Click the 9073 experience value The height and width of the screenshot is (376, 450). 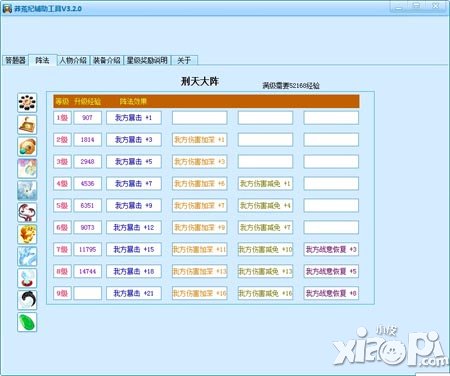tap(87, 227)
